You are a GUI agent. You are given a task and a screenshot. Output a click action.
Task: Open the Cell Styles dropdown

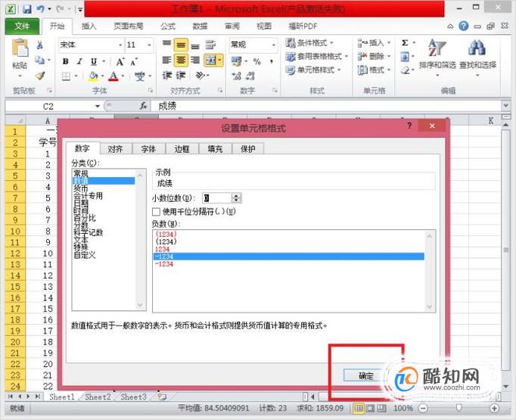coord(313,70)
